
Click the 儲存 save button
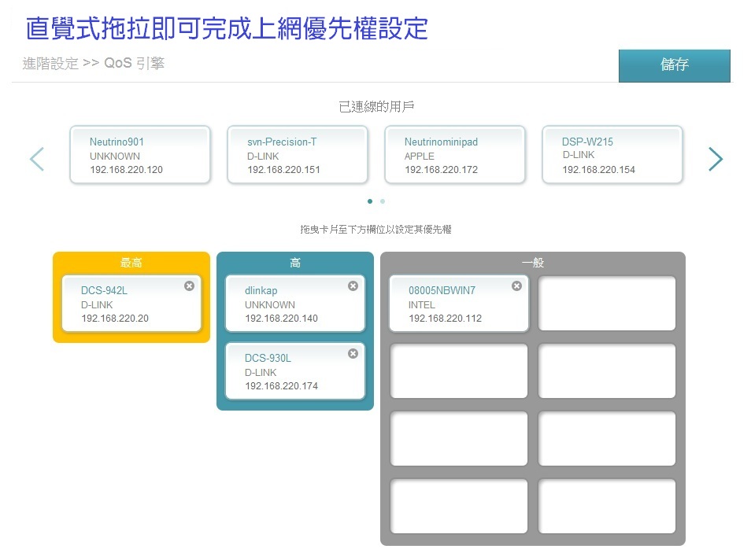point(674,65)
